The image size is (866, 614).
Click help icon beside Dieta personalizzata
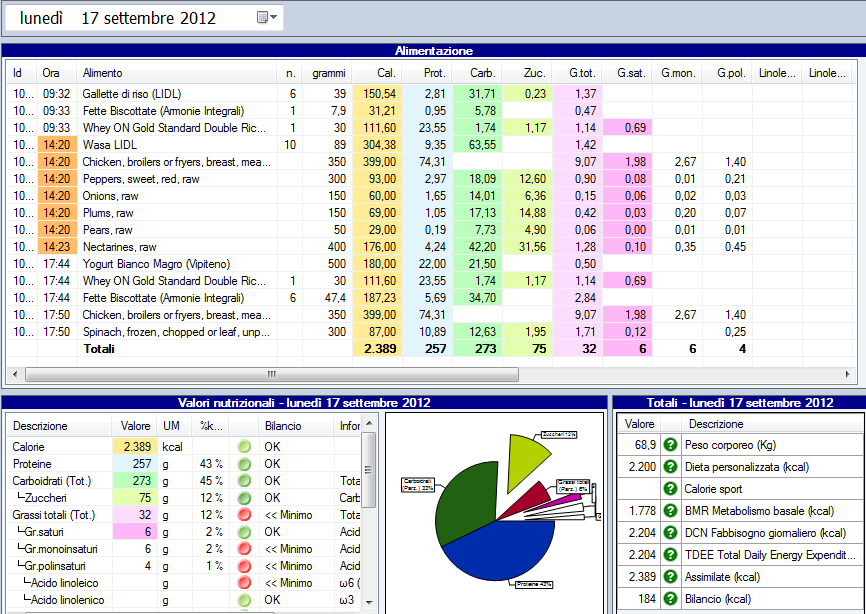tap(670, 467)
